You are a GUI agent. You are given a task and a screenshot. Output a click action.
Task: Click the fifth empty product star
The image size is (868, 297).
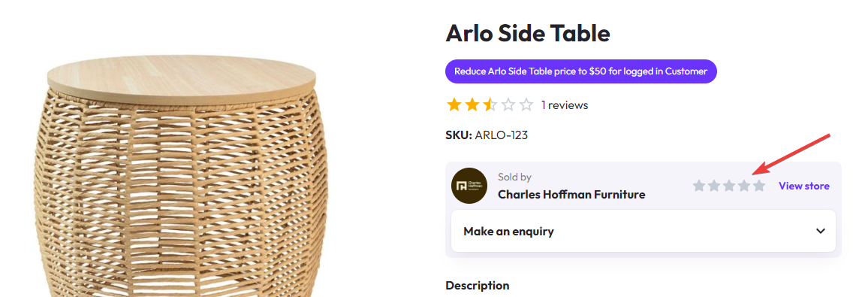(x=526, y=105)
